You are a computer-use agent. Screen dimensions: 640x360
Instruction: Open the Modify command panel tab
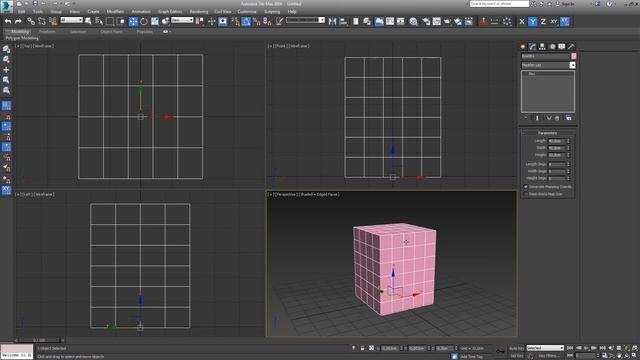point(532,47)
